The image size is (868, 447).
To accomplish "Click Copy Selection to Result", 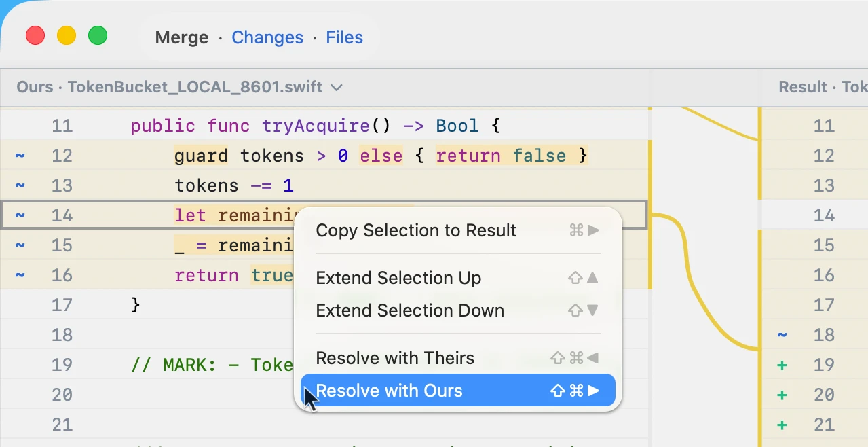I will tap(416, 230).
